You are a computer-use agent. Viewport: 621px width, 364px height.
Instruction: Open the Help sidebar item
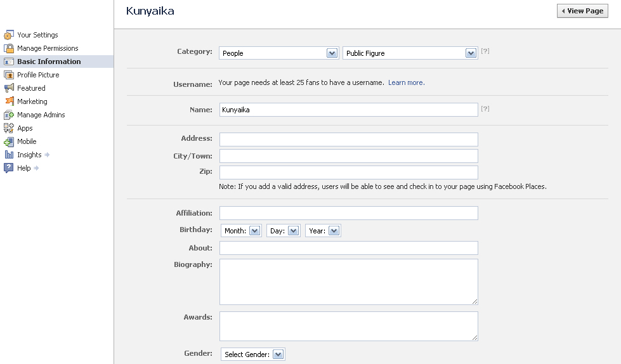point(24,168)
